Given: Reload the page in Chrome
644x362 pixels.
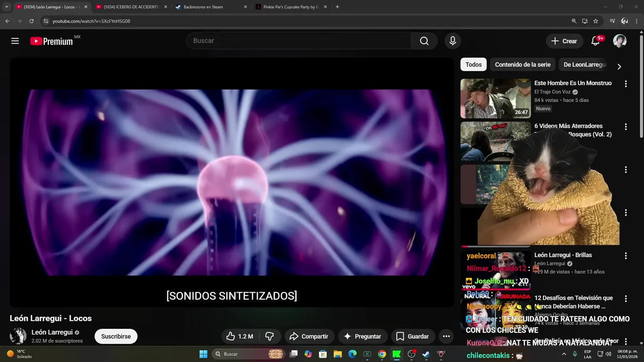Looking at the screenshot, I should pos(31,21).
